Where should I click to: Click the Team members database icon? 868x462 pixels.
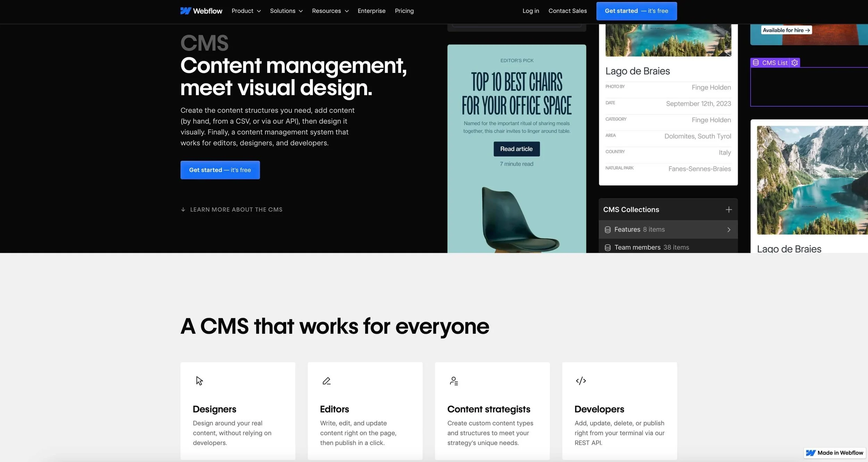point(608,248)
